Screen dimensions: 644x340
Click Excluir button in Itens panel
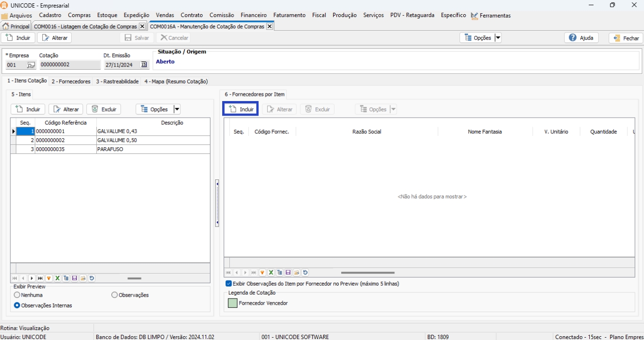coord(104,109)
